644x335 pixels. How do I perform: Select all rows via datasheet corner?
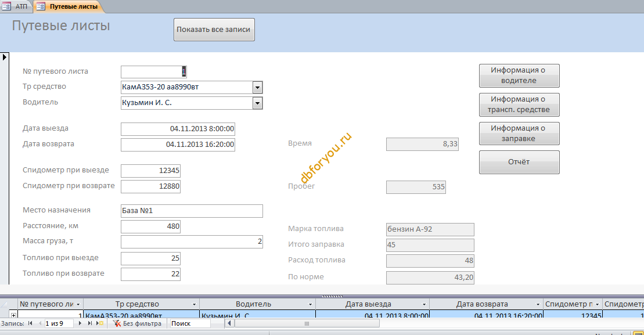(x=5, y=305)
